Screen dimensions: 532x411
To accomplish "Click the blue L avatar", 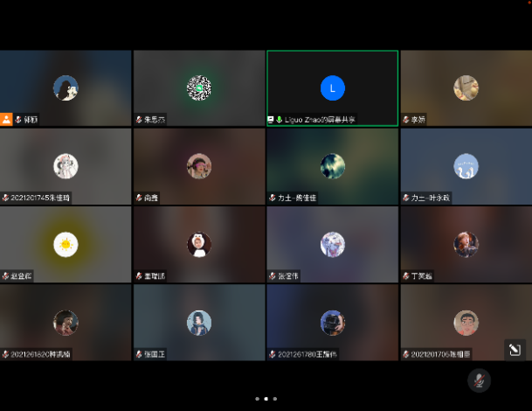I will (332, 87).
